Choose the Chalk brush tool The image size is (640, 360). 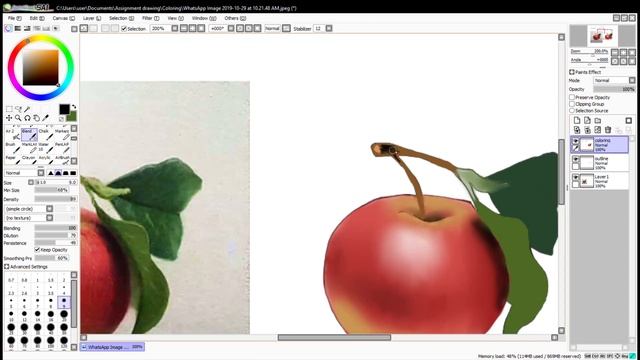[46, 134]
